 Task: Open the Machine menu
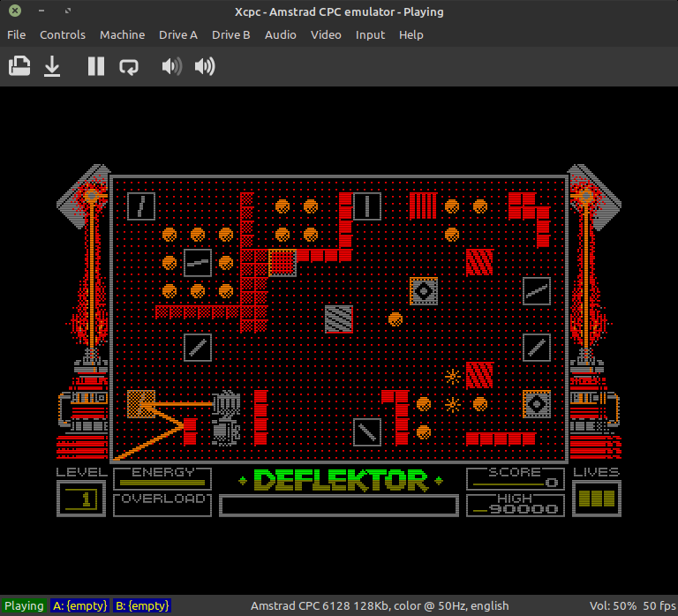[123, 35]
